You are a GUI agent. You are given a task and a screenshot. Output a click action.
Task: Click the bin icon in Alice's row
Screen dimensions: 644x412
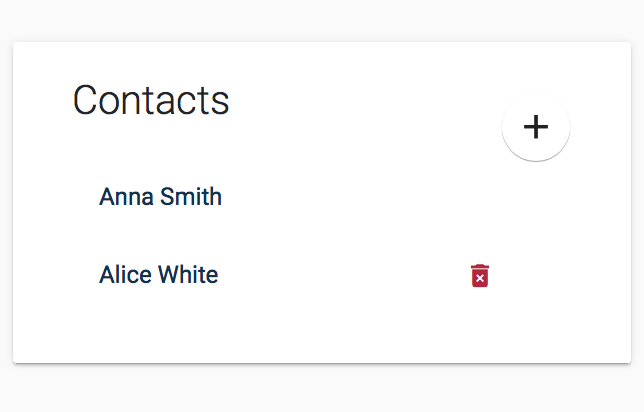click(480, 275)
